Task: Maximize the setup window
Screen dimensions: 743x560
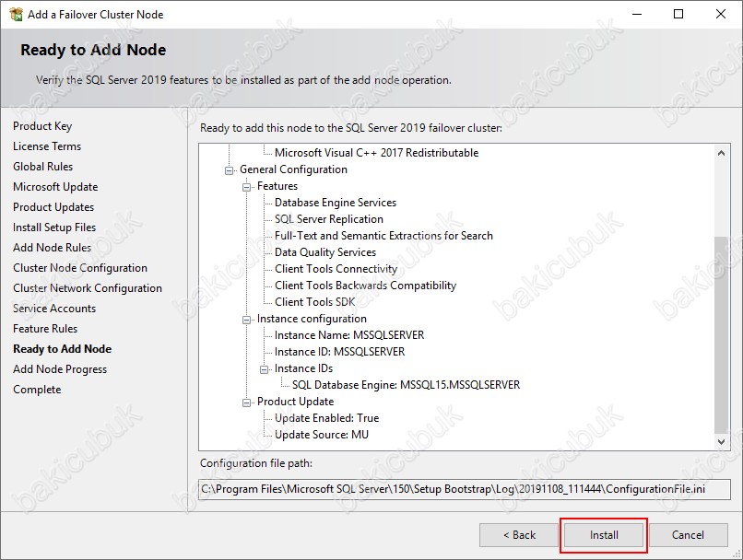Action: [x=678, y=14]
